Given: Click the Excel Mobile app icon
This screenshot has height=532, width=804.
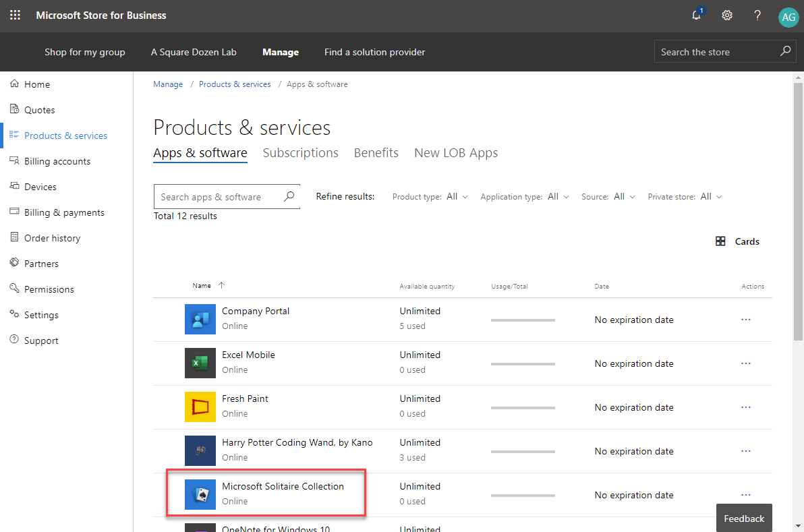Looking at the screenshot, I should click(x=200, y=363).
